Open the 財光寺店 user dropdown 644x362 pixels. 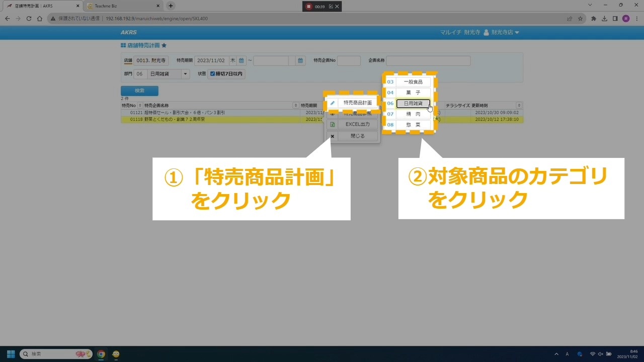point(501,33)
